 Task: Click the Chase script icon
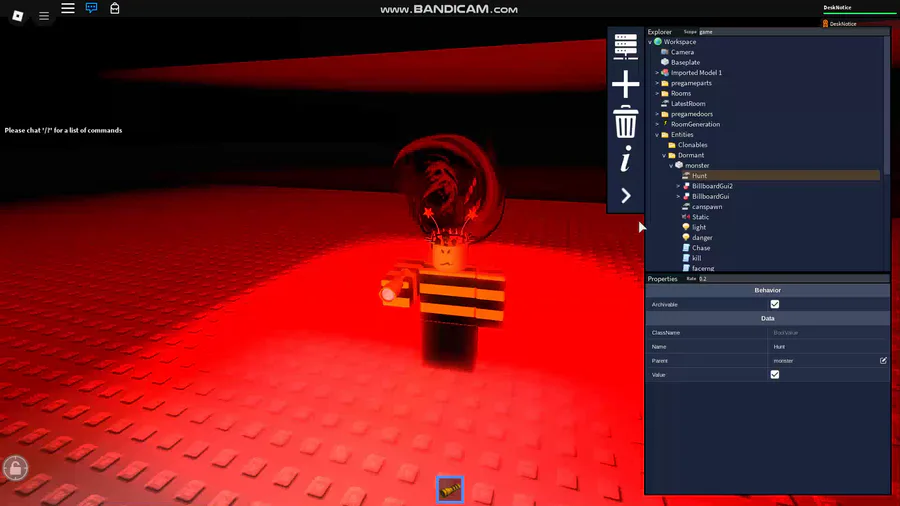(x=686, y=248)
